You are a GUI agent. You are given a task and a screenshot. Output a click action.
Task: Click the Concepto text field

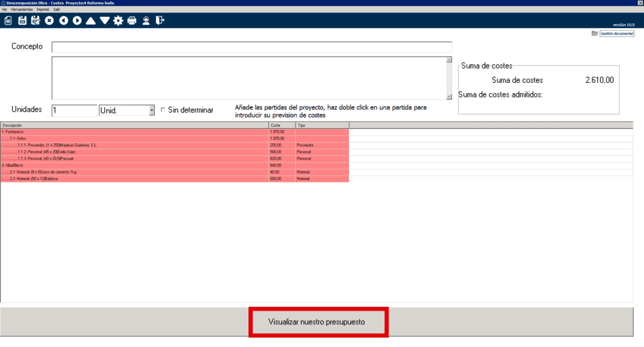click(252, 47)
